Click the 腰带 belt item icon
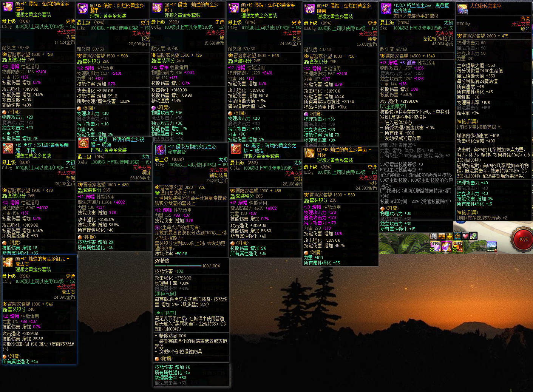Image resolution: width=533 pixels, height=392 pixels. 310,9
